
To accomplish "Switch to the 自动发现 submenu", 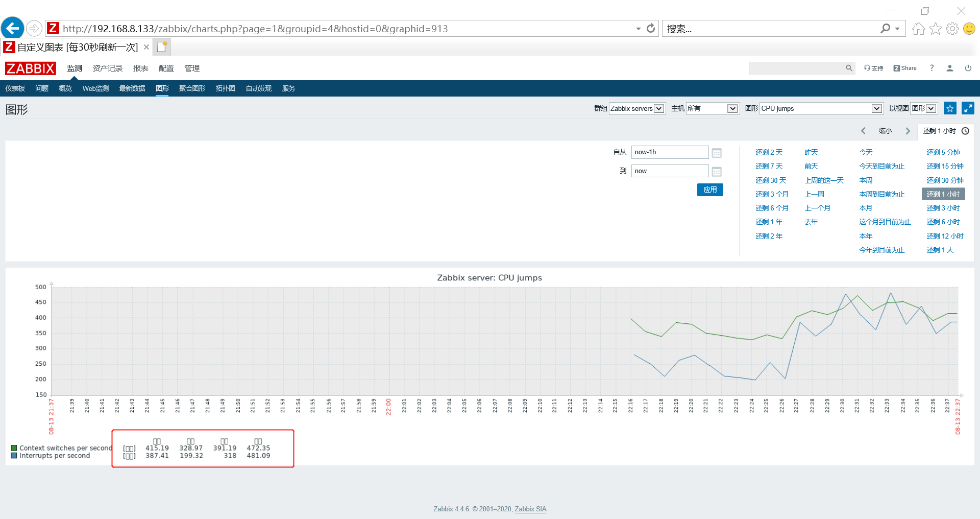I will (259, 88).
